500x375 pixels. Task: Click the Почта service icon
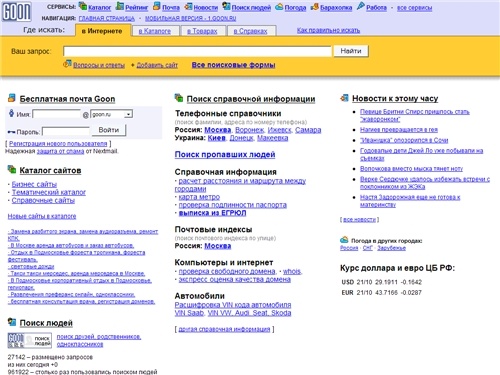point(157,6)
